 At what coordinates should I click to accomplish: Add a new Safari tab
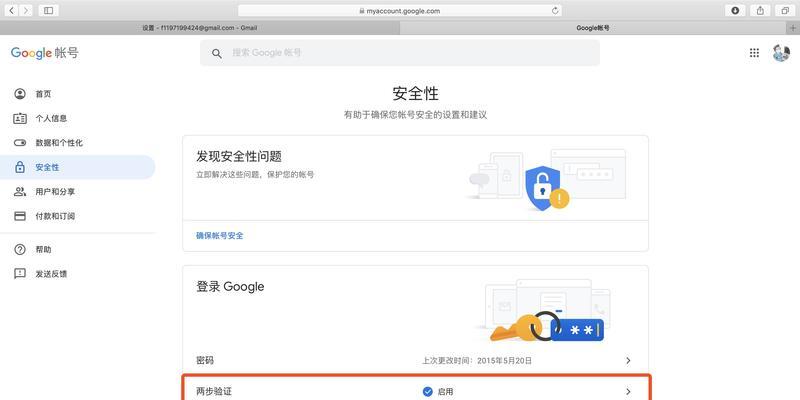pyautogui.click(x=793, y=28)
